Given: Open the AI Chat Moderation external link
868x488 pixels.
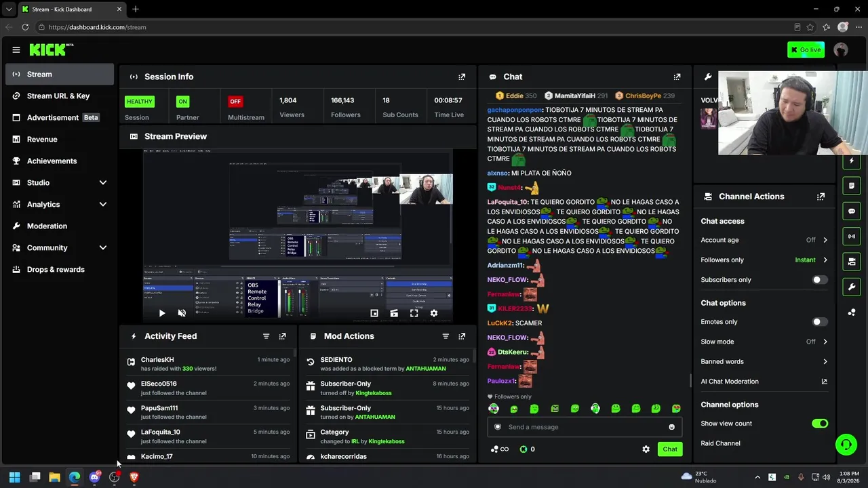Looking at the screenshot, I should tap(825, 382).
